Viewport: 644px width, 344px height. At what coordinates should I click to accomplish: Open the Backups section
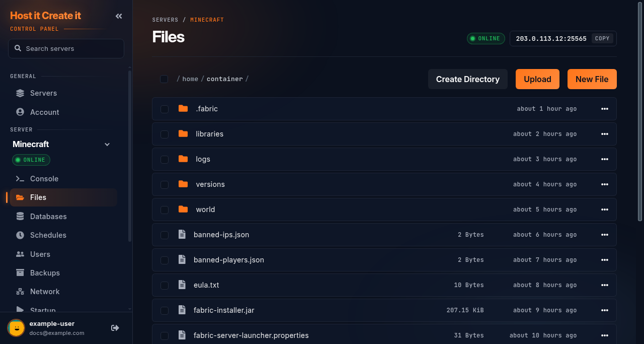pyautogui.click(x=63, y=272)
